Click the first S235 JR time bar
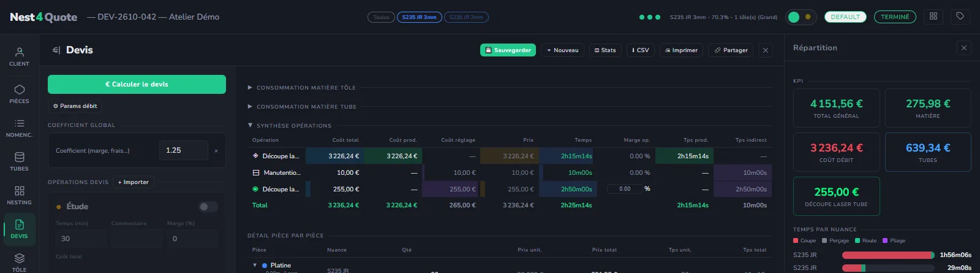This screenshot has width=980, height=273. click(x=888, y=255)
